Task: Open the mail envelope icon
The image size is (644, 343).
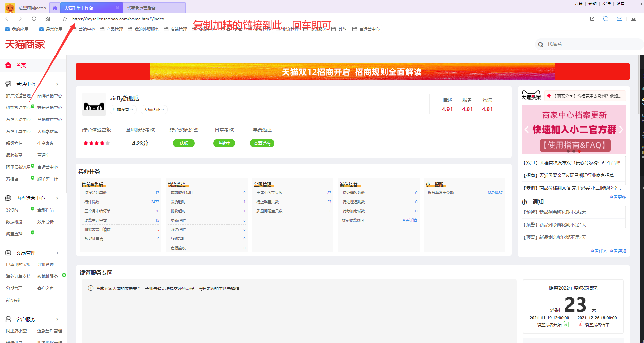Action: (619, 19)
